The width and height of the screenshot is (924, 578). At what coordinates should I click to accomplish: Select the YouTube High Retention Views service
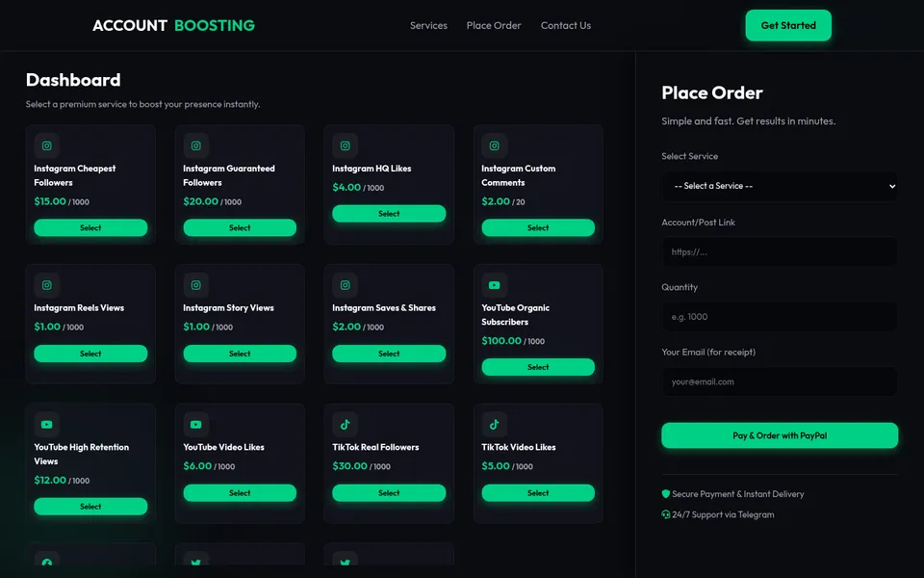coord(90,506)
